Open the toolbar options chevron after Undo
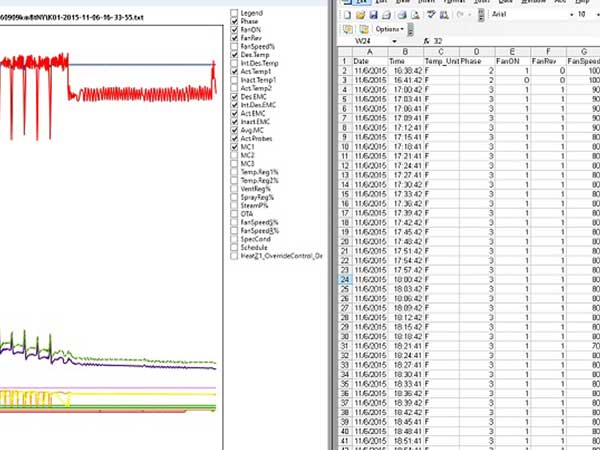Viewport: 600px width, 450px height. point(481,15)
